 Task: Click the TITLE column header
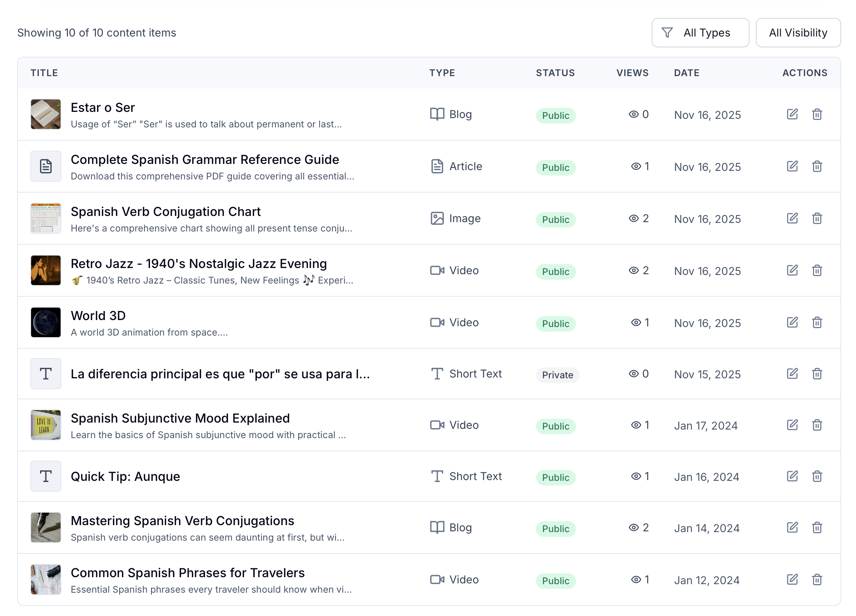[x=44, y=73]
